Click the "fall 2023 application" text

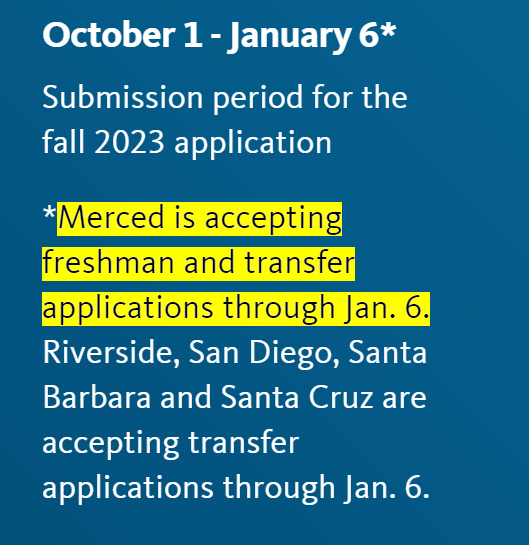tap(187, 142)
